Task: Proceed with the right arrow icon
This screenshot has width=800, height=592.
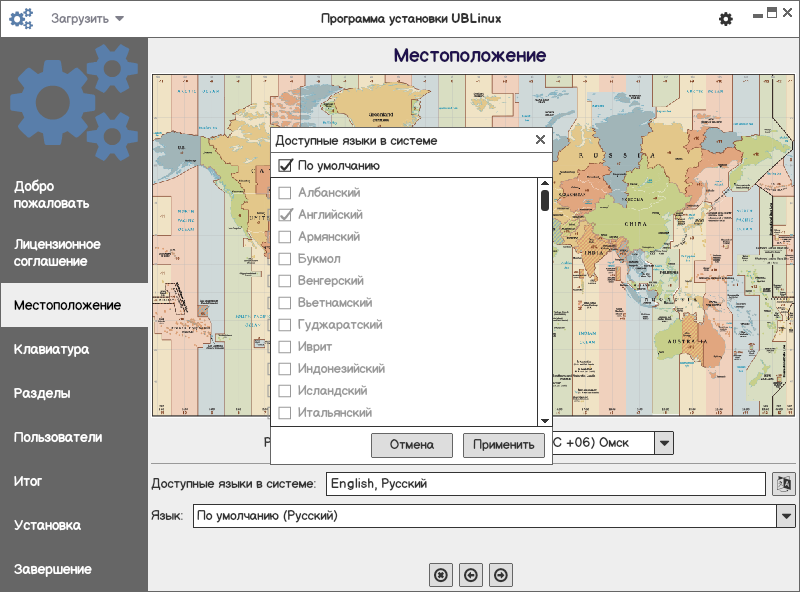Action: [502, 574]
